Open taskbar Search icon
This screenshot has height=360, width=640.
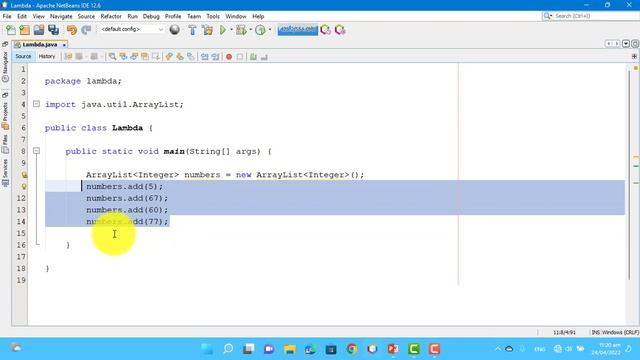(228, 349)
